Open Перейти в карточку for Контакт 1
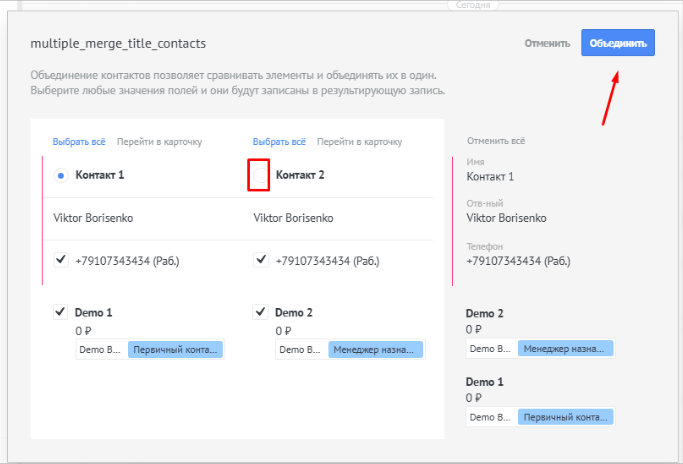Viewport: 683px width, 464px height. (160, 142)
